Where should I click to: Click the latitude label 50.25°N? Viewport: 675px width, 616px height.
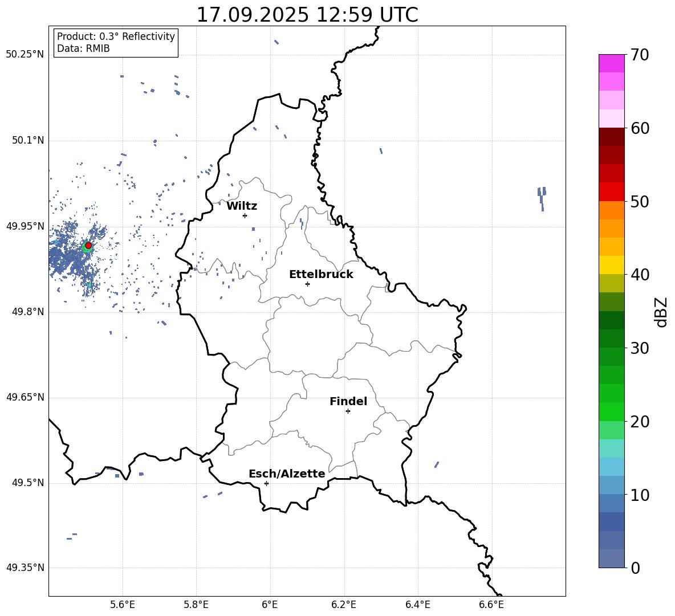click(x=25, y=55)
